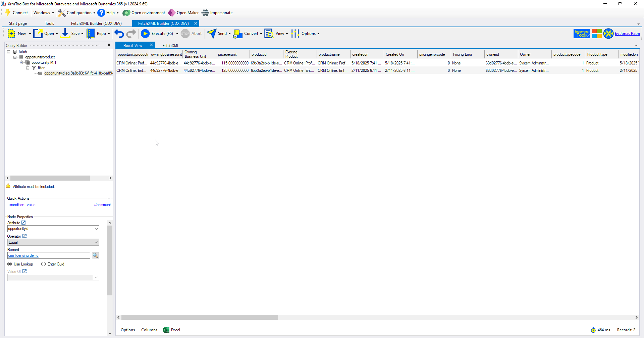Switch to the Tools tab
Image resolution: width=644 pixels, height=338 pixels.
point(50,23)
